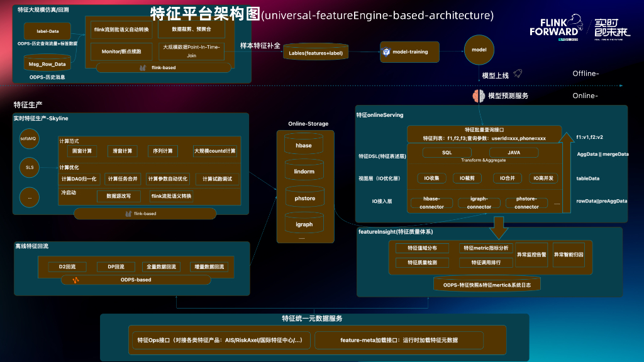Click the Flink squirrel icon beside Monitor/断点续跑 section's flink-based bar
644x362 pixels.
tap(143, 68)
